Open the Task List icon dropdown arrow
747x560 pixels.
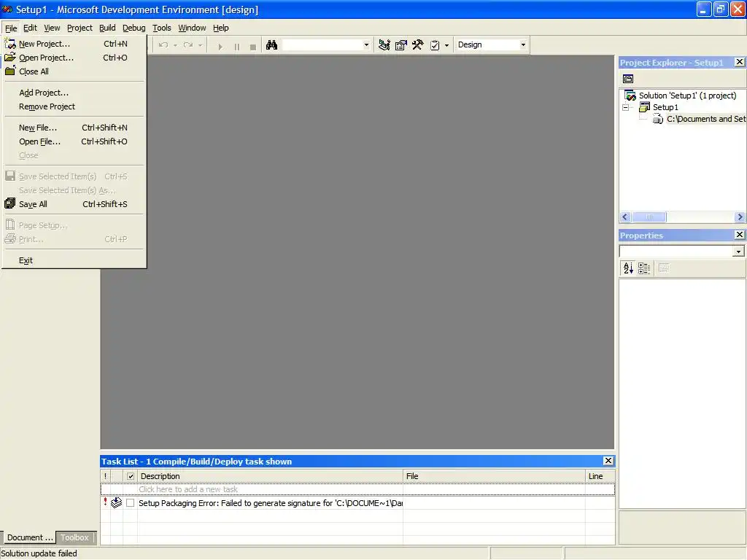click(x=446, y=45)
